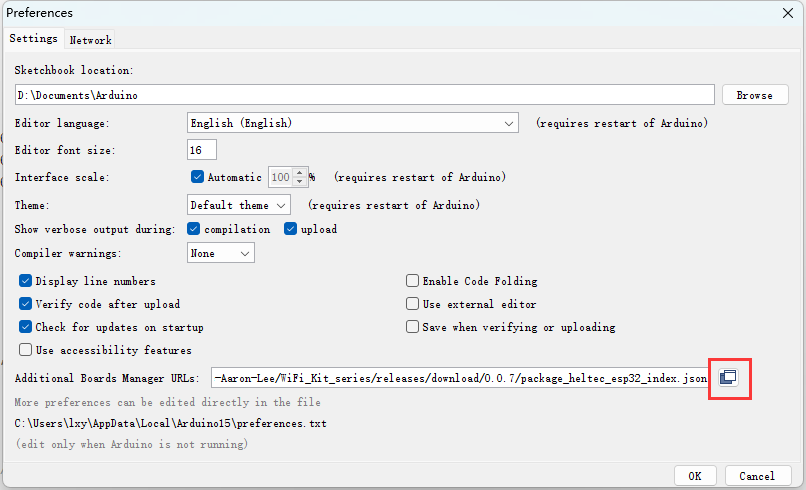Toggle Automatic interface scale checkbox

point(197,177)
